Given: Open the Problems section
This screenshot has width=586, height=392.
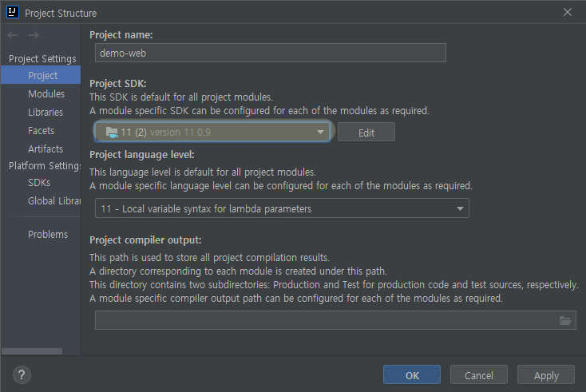Looking at the screenshot, I should (48, 235).
